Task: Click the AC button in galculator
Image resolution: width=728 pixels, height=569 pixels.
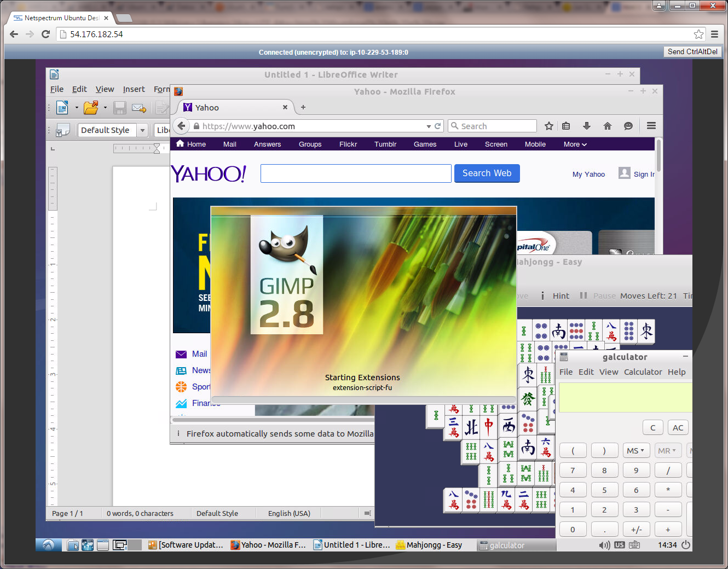Action: (678, 428)
